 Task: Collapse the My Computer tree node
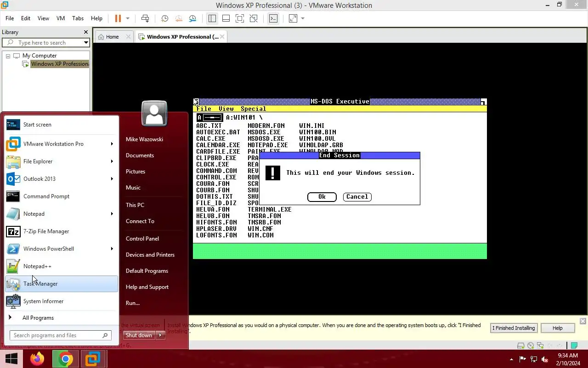tap(8, 56)
